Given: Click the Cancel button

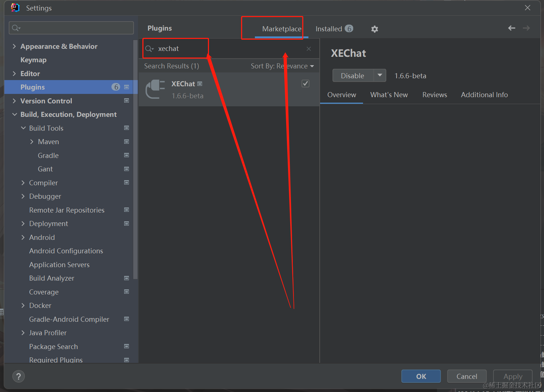Looking at the screenshot, I should pos(467,376).
